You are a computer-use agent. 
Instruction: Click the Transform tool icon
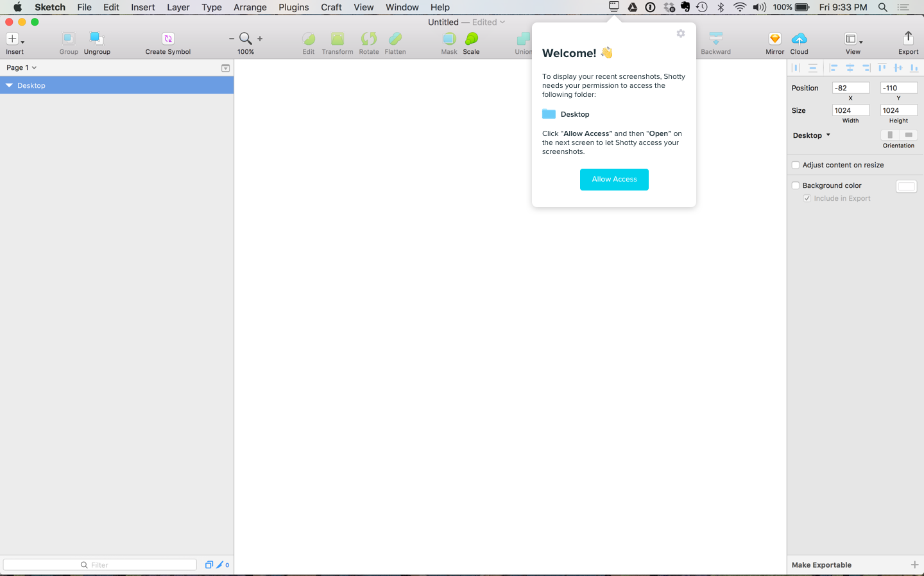click(338, 38)
